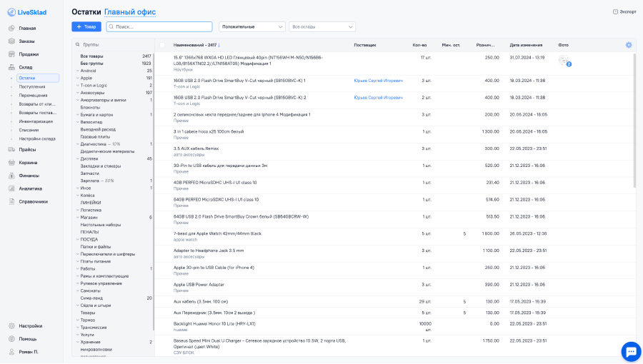Open the Роман П. user profile icon
Image resolution: width=643 pixels, height=364 pixels.
click(11, 352)
